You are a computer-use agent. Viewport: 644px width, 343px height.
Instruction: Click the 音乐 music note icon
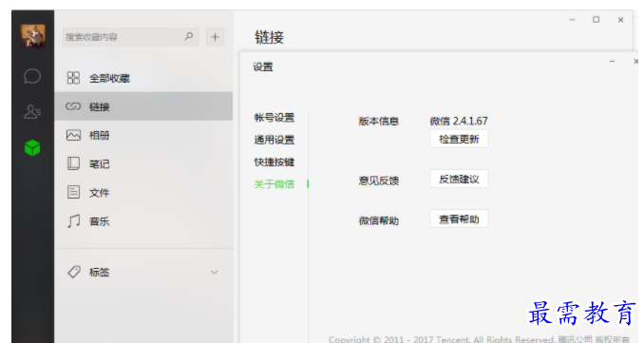(74, 221)
